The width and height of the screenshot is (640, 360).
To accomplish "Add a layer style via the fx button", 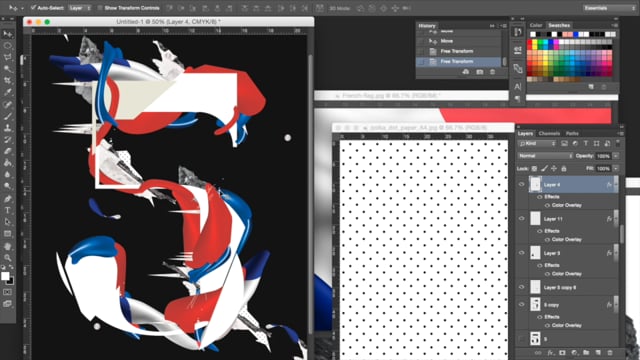I will coord(550,353).
